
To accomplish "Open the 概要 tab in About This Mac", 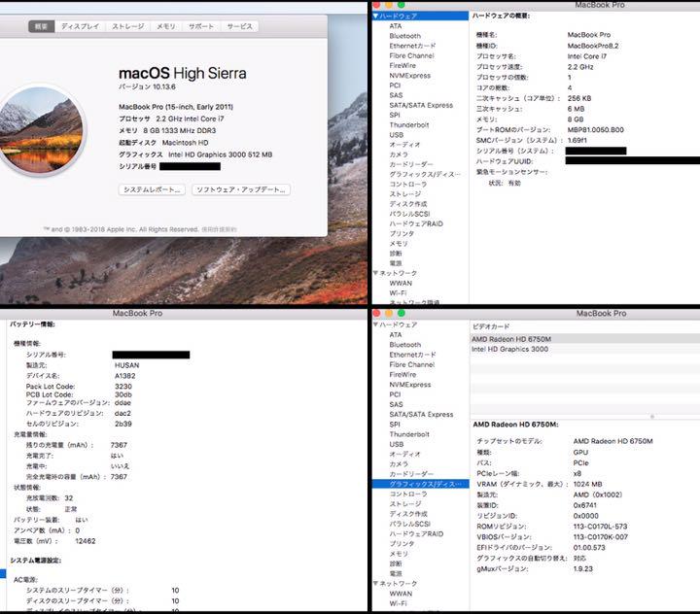I will [41, 26].
